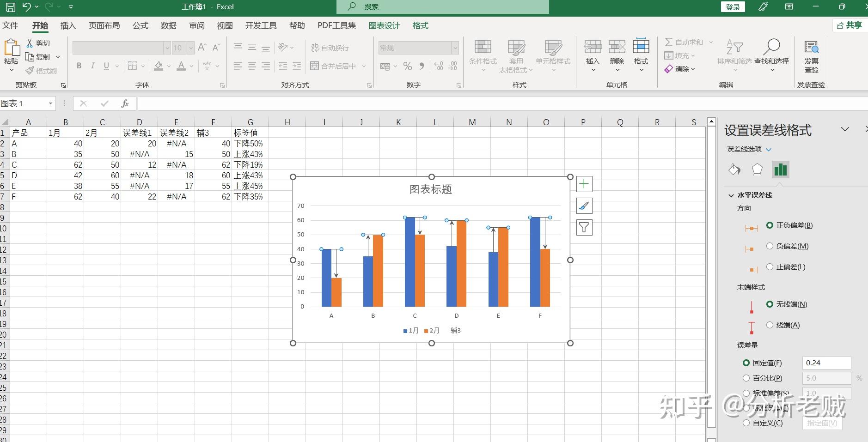The image size is (868, 442).
Task: Select 正偏差 direction option
Action: click(x=786, y=267)
